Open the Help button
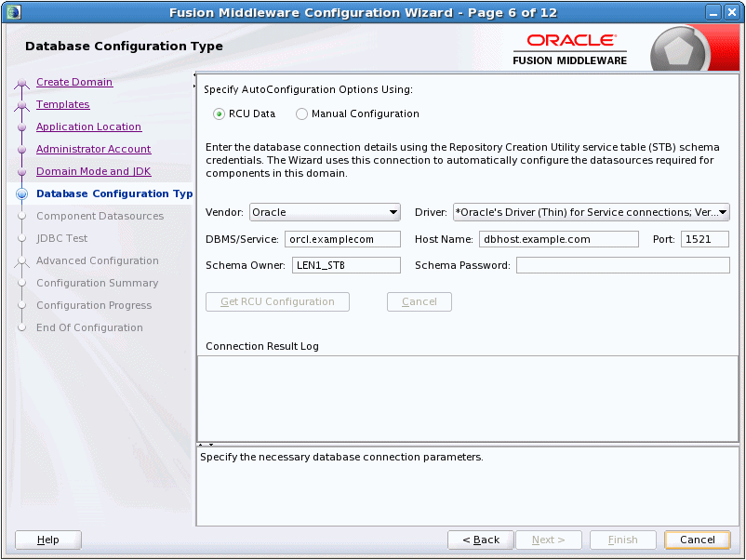 pos(48,540)
